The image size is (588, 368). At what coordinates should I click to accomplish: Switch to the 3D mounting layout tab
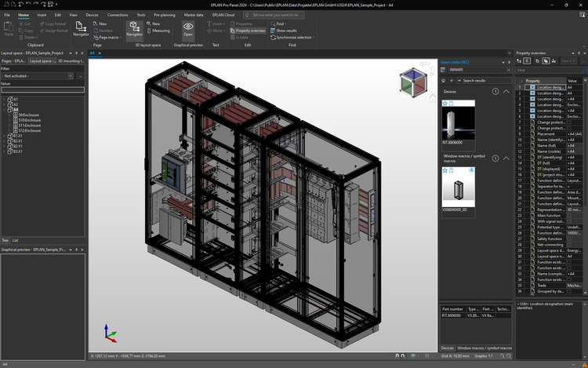(x=72, y=60)
